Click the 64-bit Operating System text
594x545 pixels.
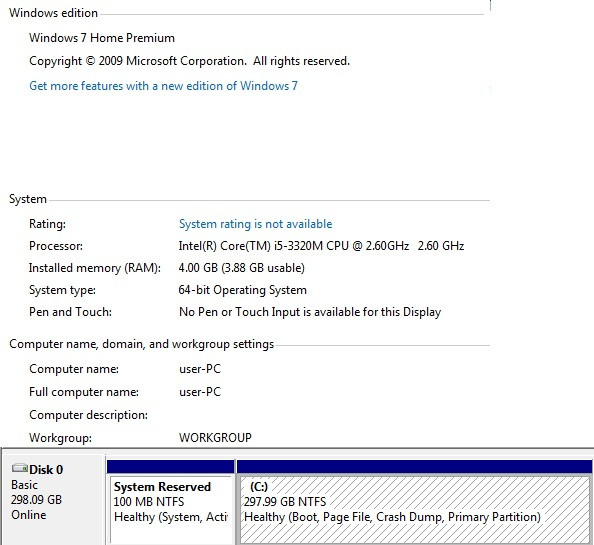point(242,290)
